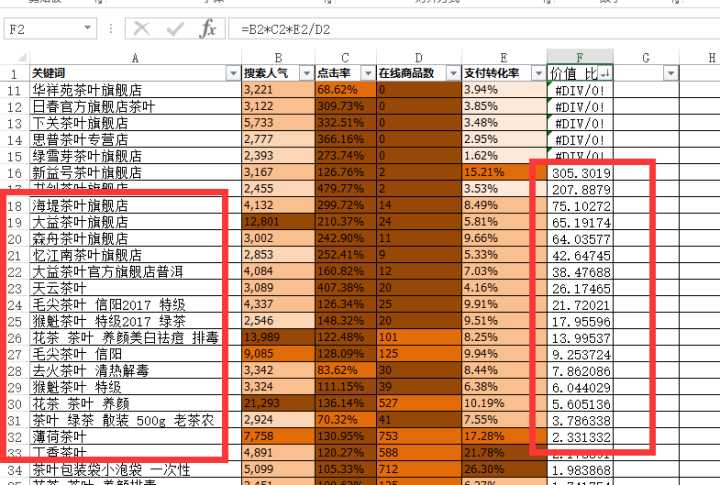
Task: Open filter dropdown in column G header cell
Action: [671, 73]
